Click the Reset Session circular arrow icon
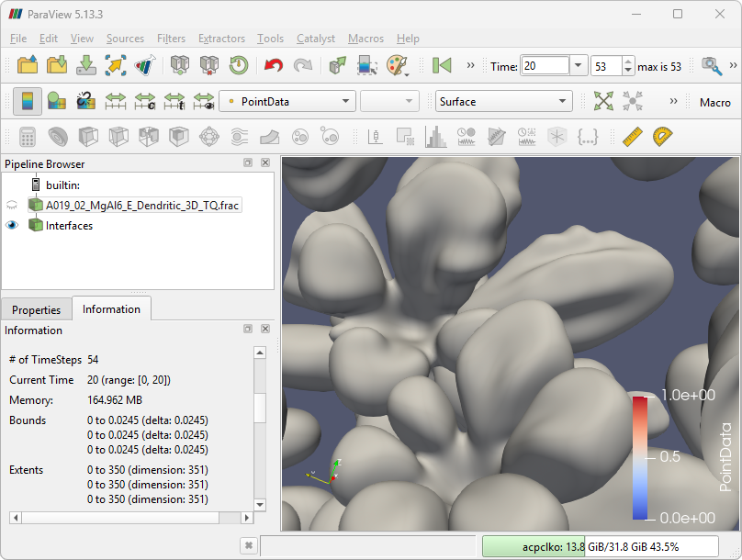 tap(238, 65)
